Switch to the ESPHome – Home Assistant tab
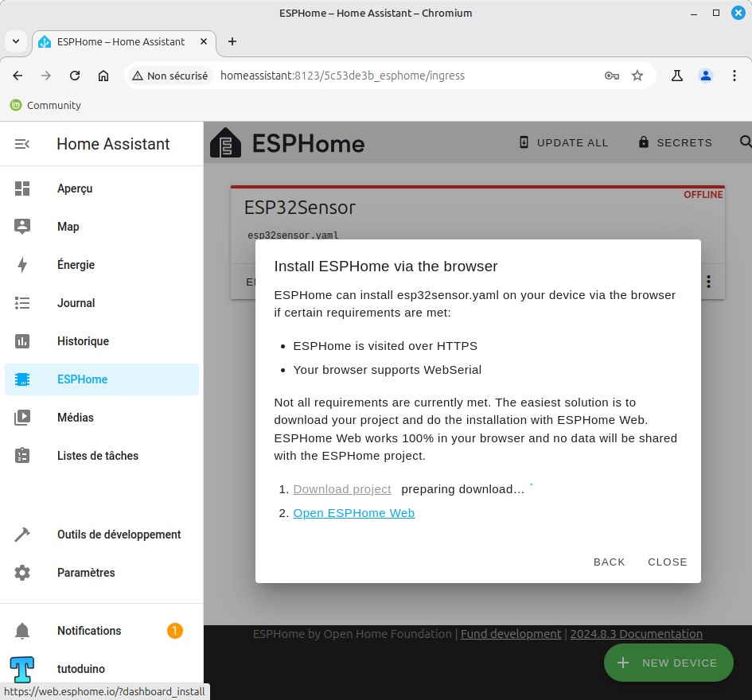 click(x=123, y=42)
